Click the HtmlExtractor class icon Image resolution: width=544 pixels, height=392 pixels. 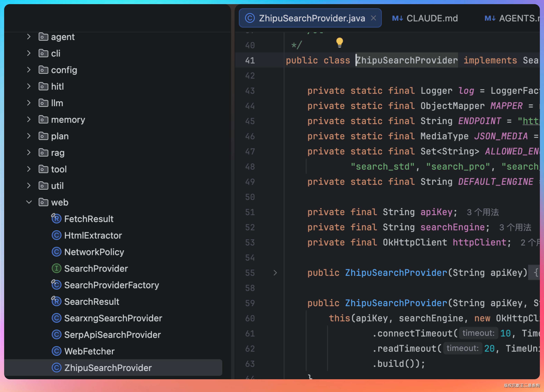(x=56, y=235)
